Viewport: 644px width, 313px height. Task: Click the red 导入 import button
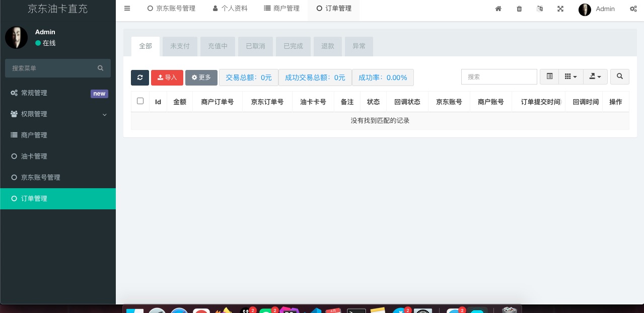167,77
